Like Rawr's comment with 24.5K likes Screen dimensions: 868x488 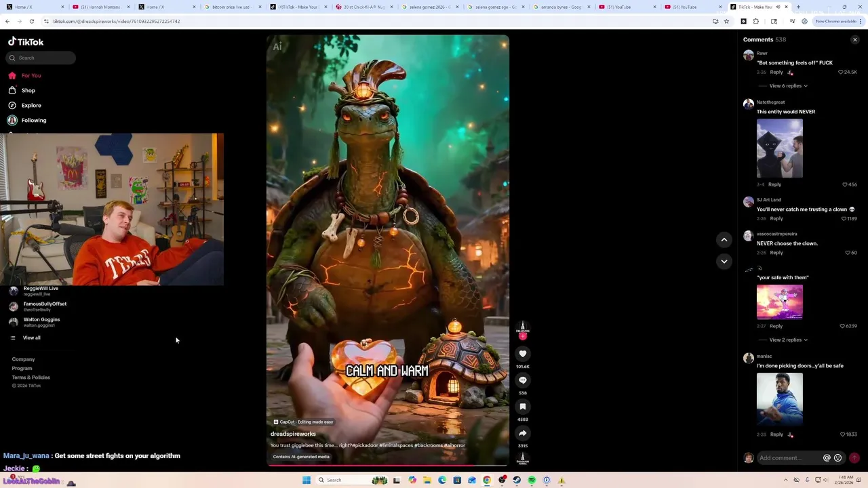[x=841, y=72]
